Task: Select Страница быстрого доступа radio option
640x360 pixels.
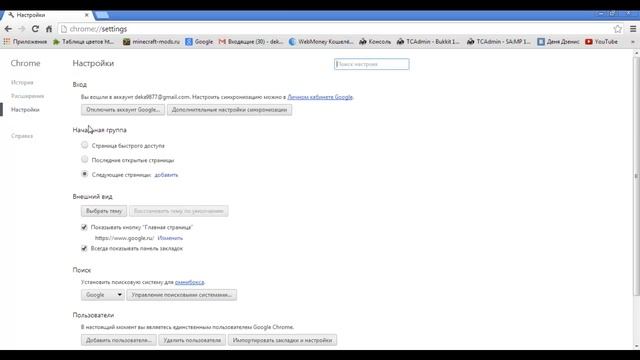Action: pos(84,145)
